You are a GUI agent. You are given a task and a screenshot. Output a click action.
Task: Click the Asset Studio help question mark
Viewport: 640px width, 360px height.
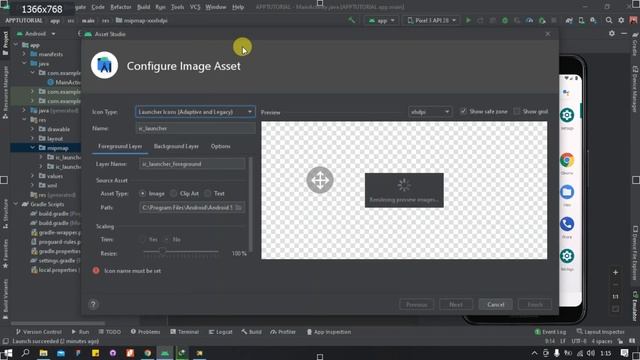coord(93,304)
